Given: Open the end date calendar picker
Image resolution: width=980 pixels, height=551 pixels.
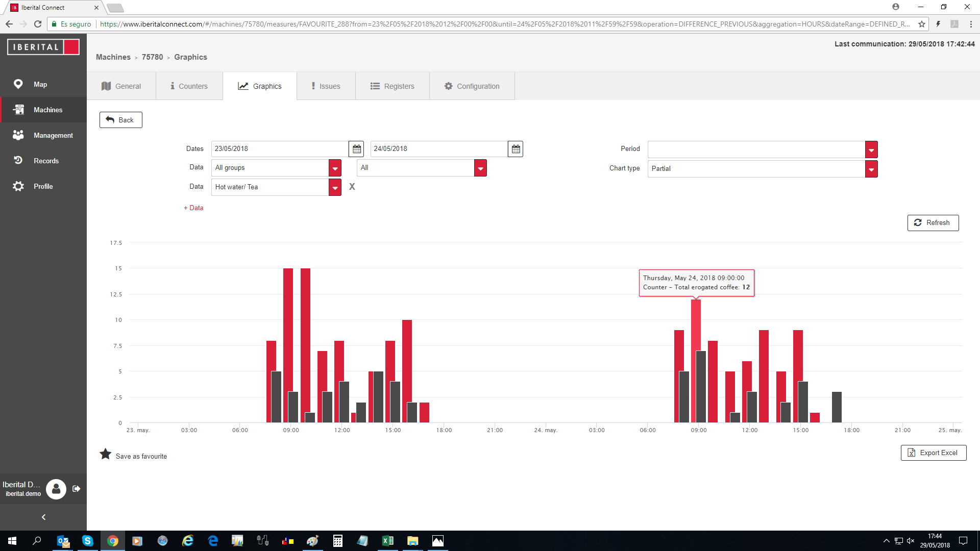Looking at the screenshot, I should tap(516, 149).
